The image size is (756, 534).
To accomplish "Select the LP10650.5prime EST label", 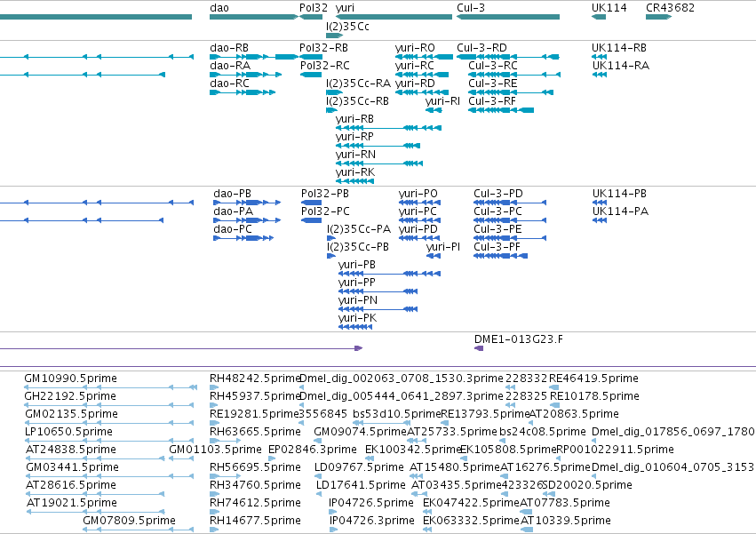I will 68,432.
